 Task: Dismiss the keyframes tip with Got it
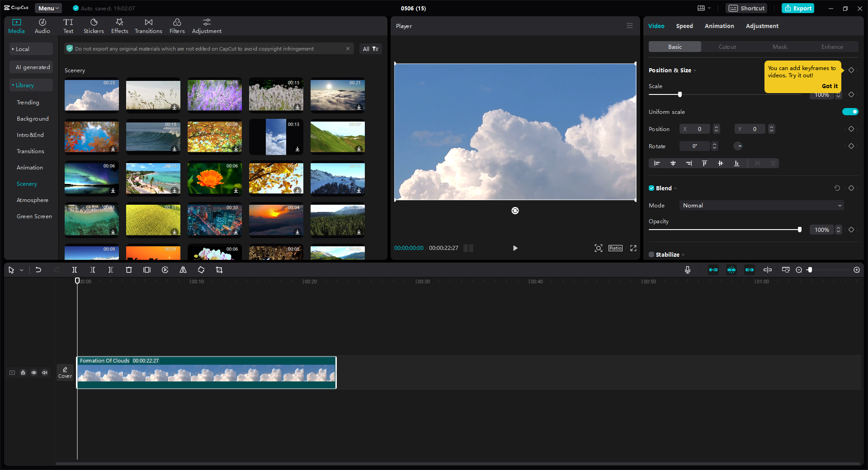[x=830, y=86]
